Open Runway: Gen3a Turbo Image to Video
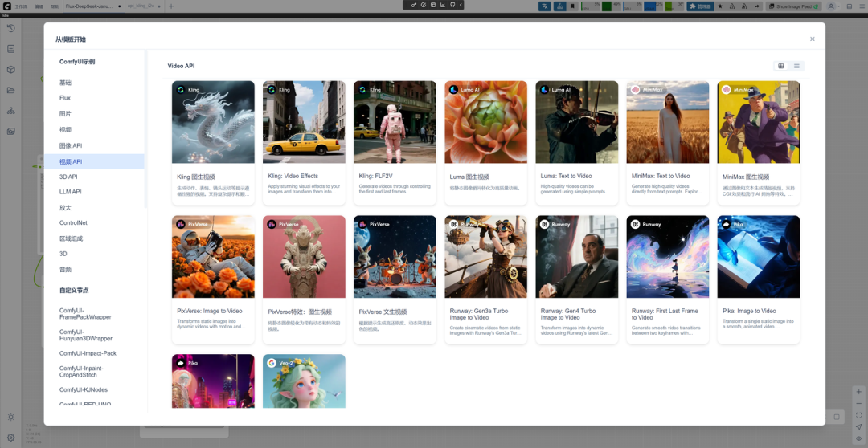This screenshot has width=868, height=448. (x=485, y=279)
